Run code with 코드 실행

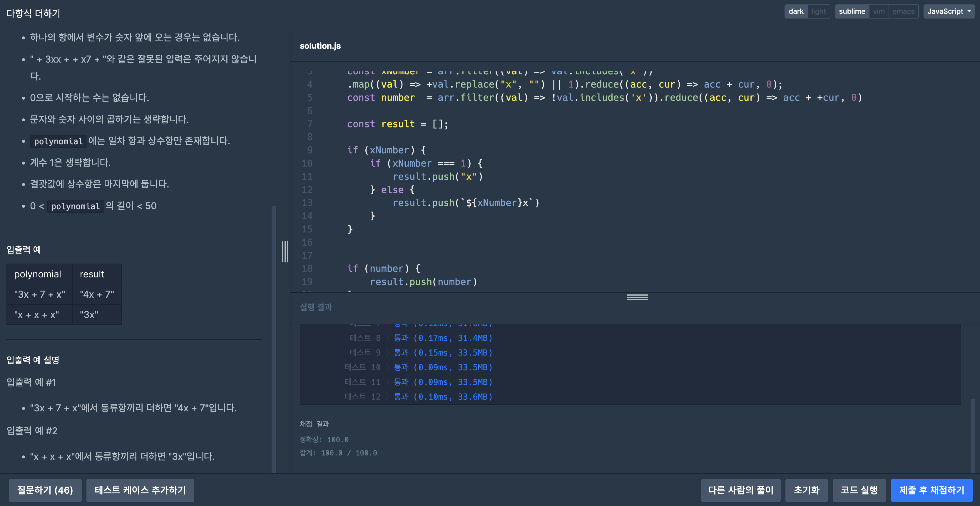(x=859, y=490)
